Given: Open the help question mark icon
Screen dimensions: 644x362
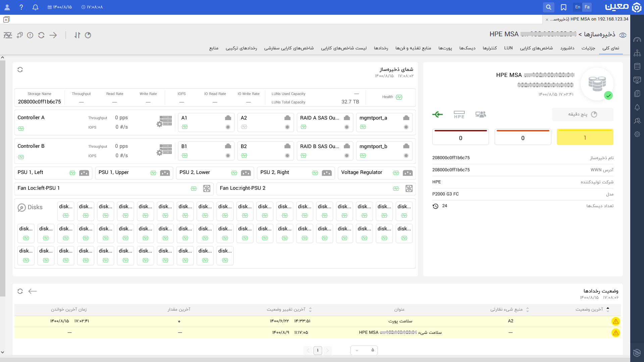Looking at the screenshot, I should 21,7.
